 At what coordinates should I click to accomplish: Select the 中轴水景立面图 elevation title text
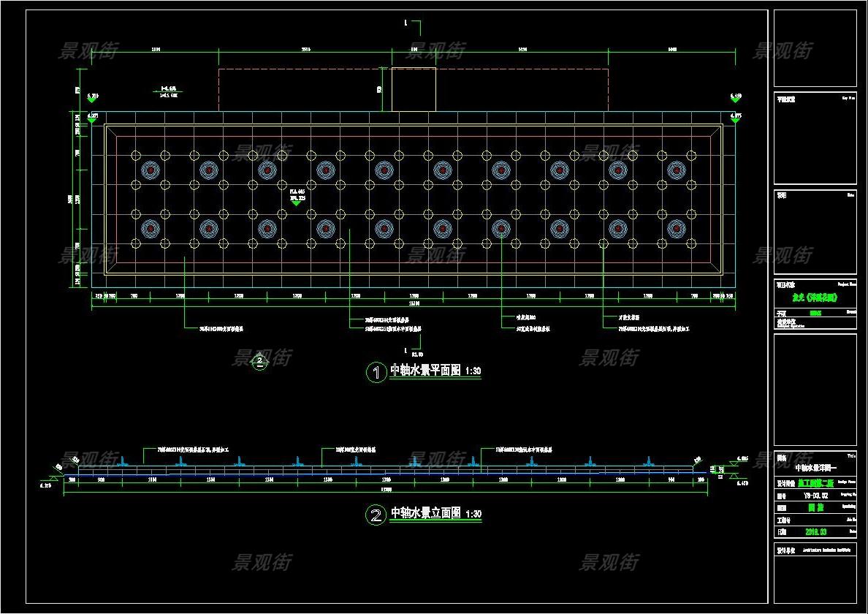425,514
